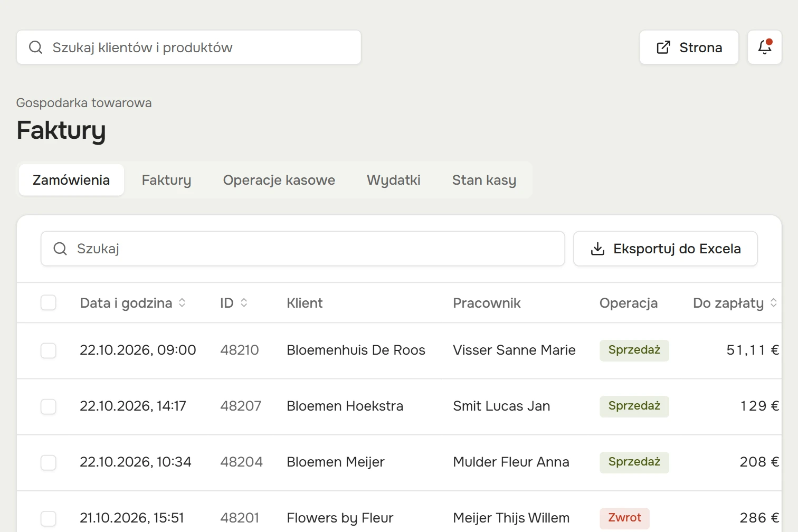Image resolution: width=798 pixels, height=532 pixels.
Task: Open the Faktury tab
Action: coord(166,180)
